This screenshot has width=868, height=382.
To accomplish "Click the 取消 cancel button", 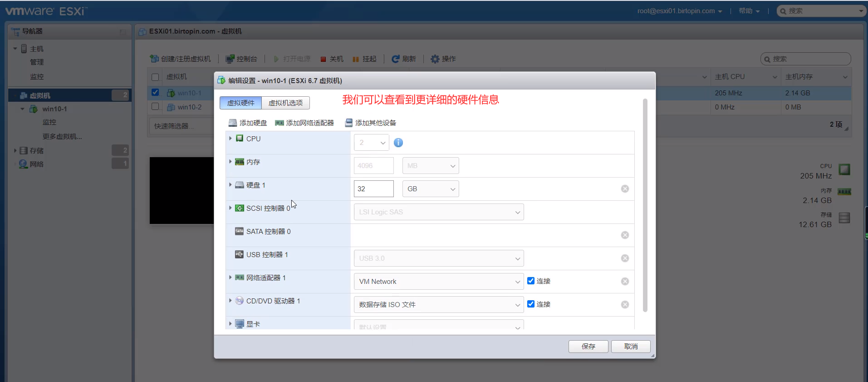I will pos(631,347).
